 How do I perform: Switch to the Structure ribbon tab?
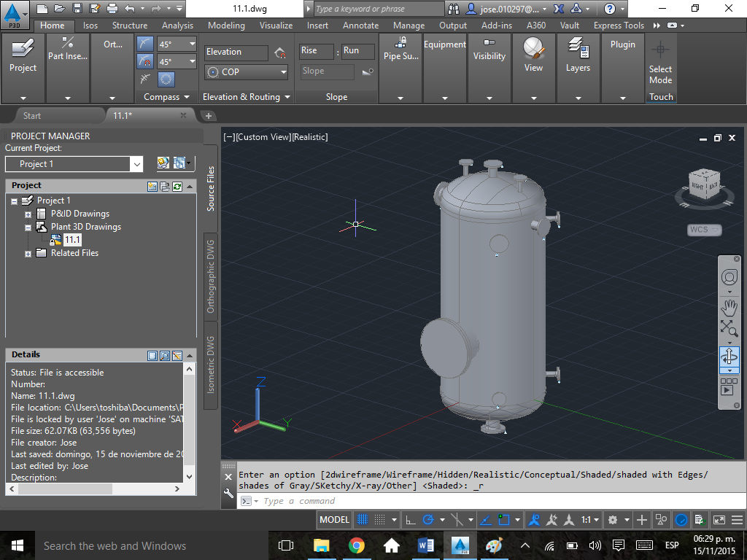tap(130, 26)
